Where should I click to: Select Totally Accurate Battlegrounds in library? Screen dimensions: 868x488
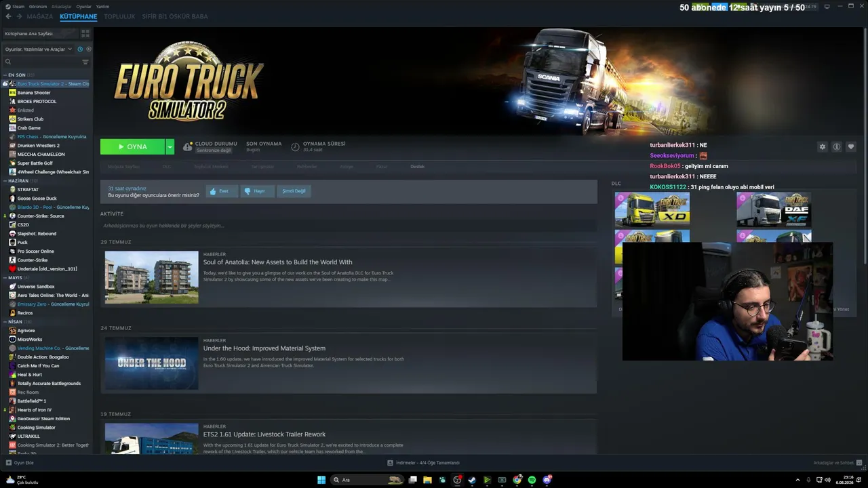(x=49, y=383)
